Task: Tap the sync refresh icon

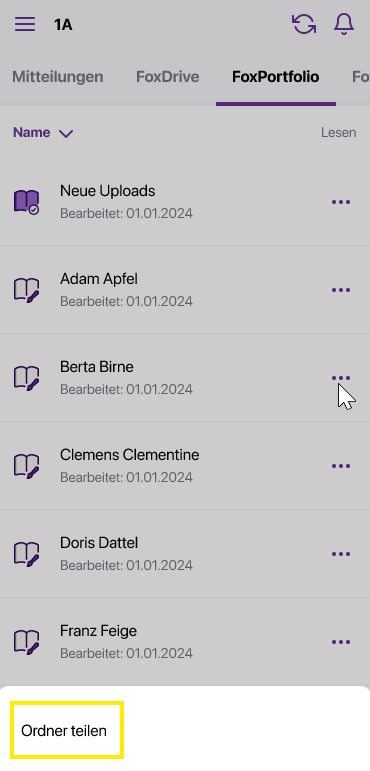Action: click(x=304, y=24)
